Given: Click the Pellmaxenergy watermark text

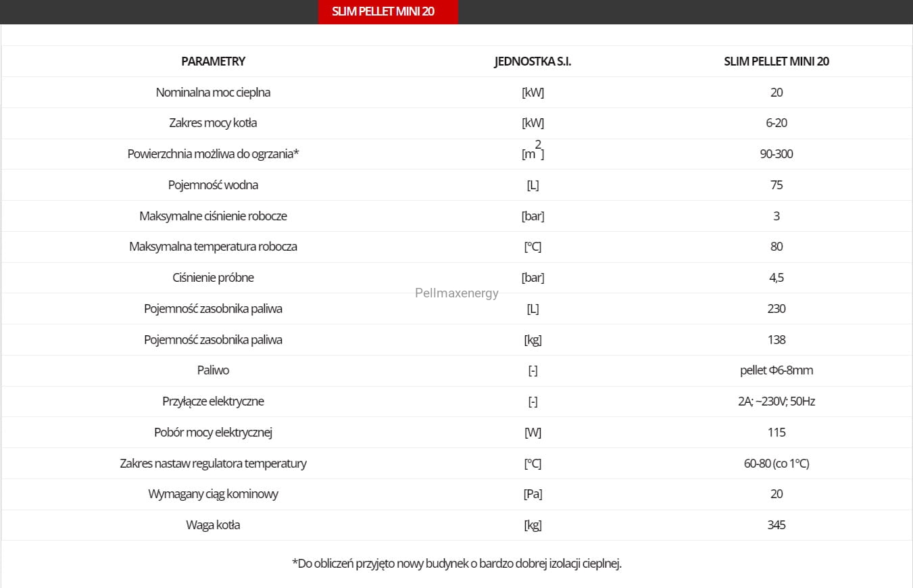Looking at the screenshot, I should pyautogui.click(x=457, y=293).
